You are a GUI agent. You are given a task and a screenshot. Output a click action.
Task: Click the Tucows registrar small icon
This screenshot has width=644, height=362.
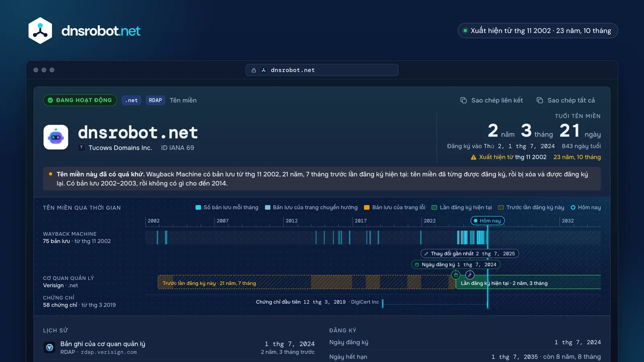click(x=82, y=148)
